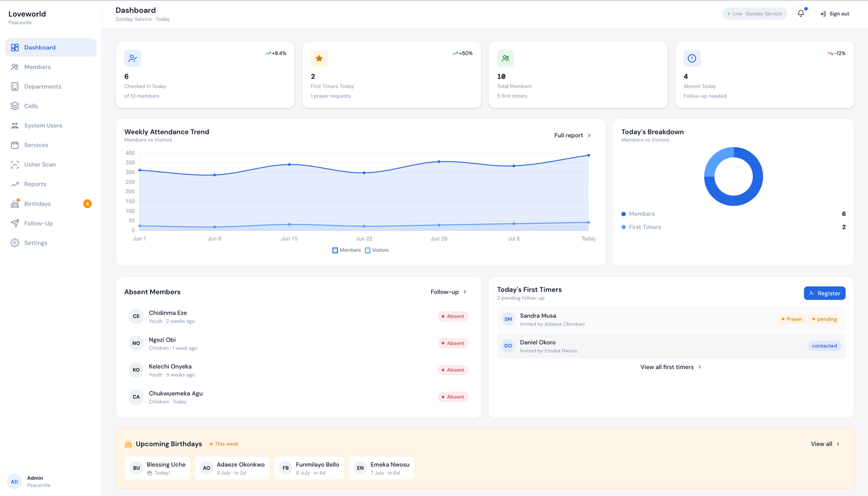Image resolution: width=868 pixels, height=496 pixels.
Task: Open Full report chevron link
Action: [572, 136]
